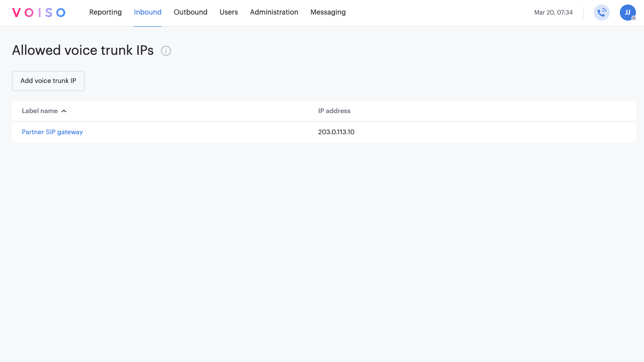This screenshot has height=362, width=644.
Task: Go to the Messaging section
Action: coord(328,12)
